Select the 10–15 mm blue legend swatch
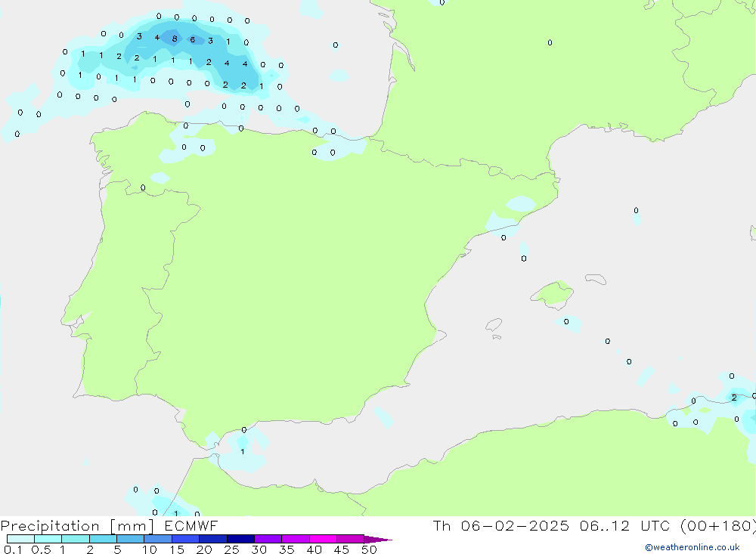Viewport: 756px width, 554px height. pos(158,539)
